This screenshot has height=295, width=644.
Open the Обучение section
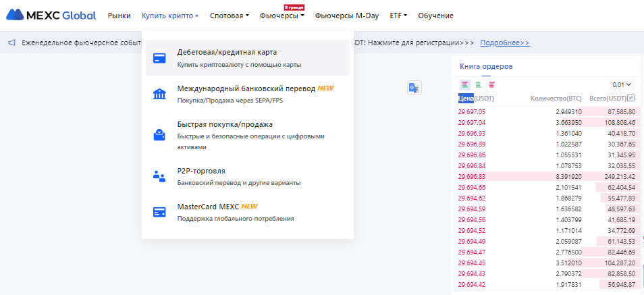[x=436, y=16]
